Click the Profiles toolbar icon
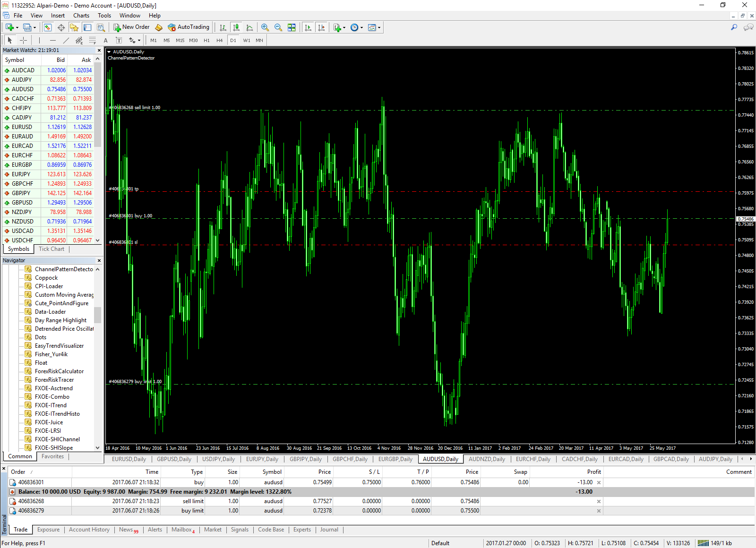 coord(27,27)
